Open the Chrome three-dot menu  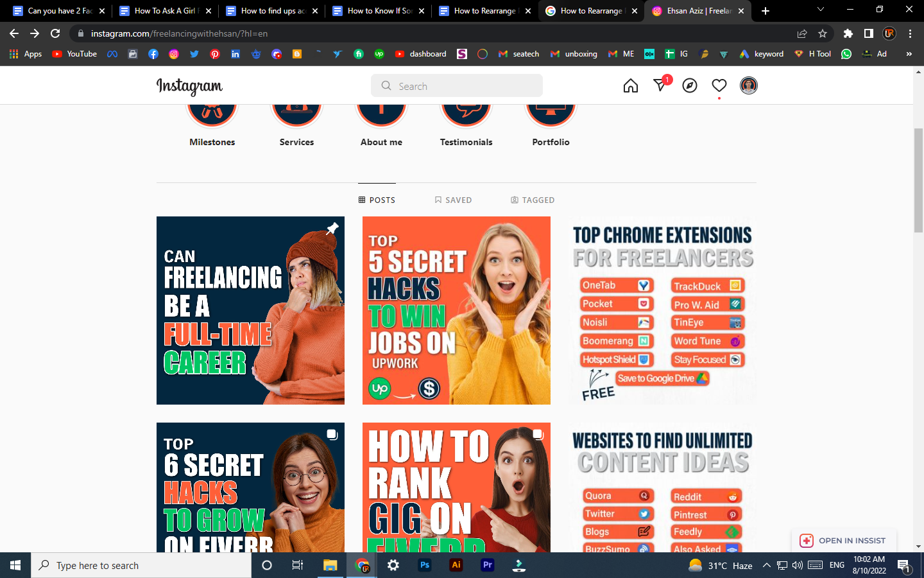pos(910,33)
